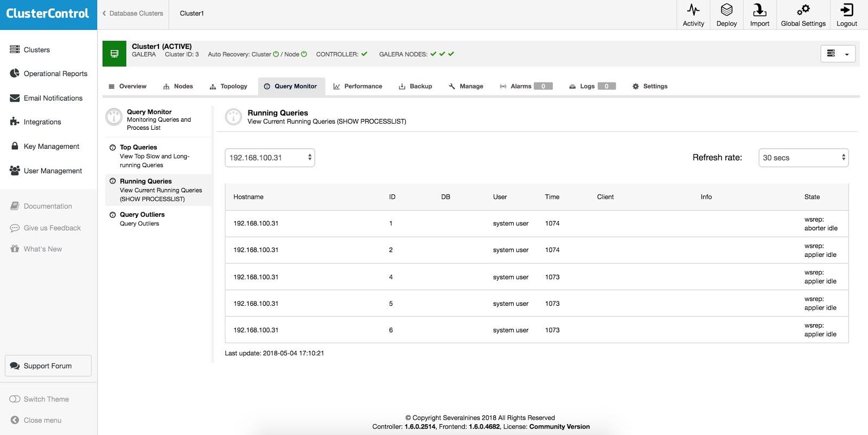This screenshot has width=868, height=435.
Task: Click the Running Queries header gauge icon
Action: click(x=233, y=117)
